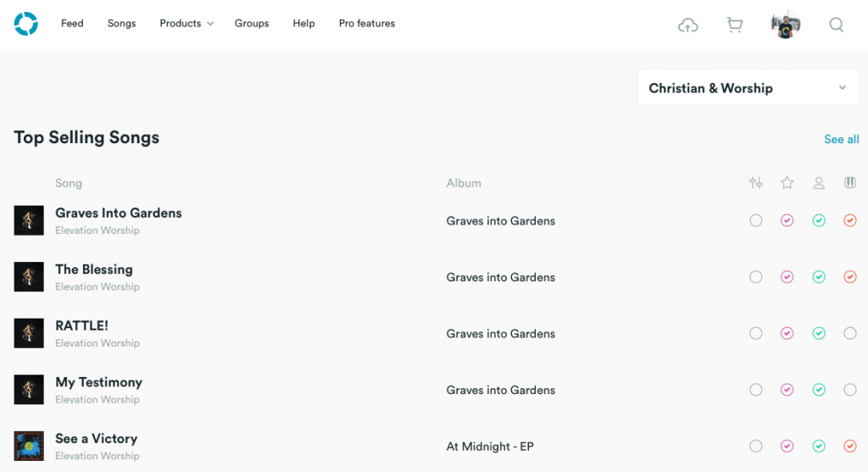Viewport: 868px width, 472px height.
Task: Open the Pro features menu item
Action: click(367, 23)
